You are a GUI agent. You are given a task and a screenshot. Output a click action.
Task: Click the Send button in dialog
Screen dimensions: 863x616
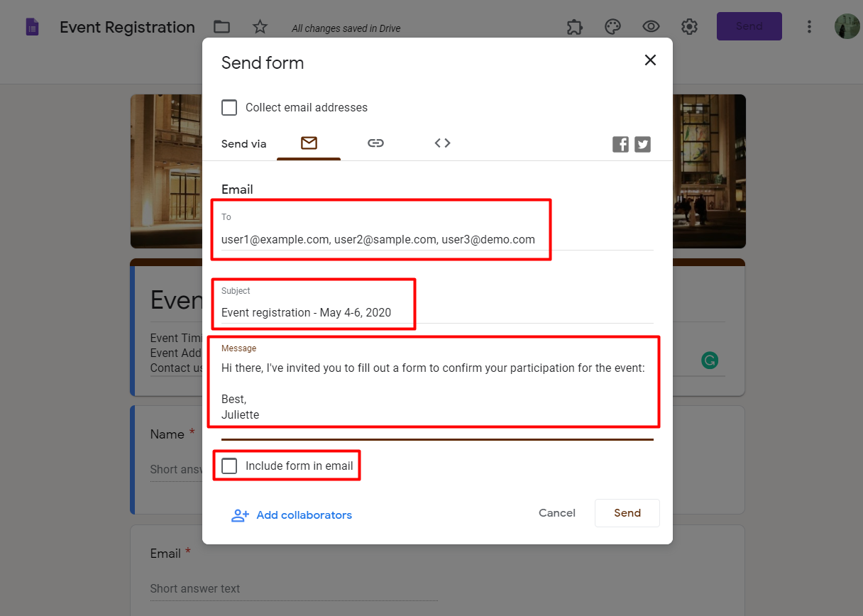(x=627, y=513)
